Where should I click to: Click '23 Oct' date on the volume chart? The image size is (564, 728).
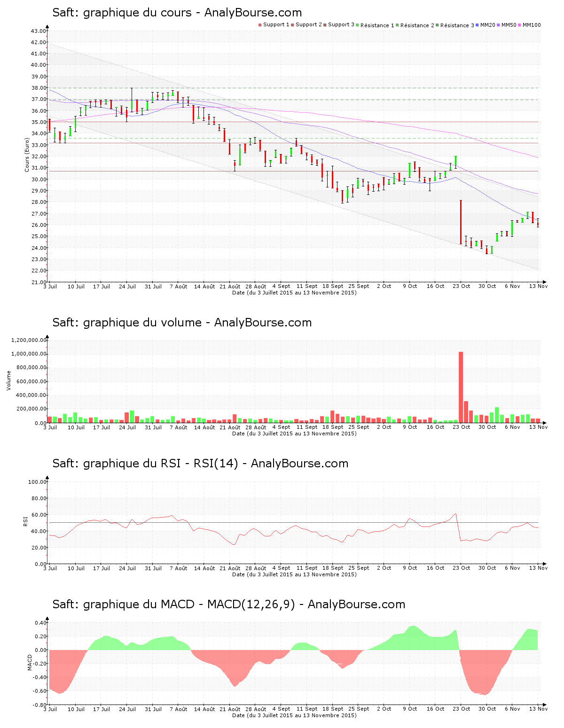coord(462,427)
